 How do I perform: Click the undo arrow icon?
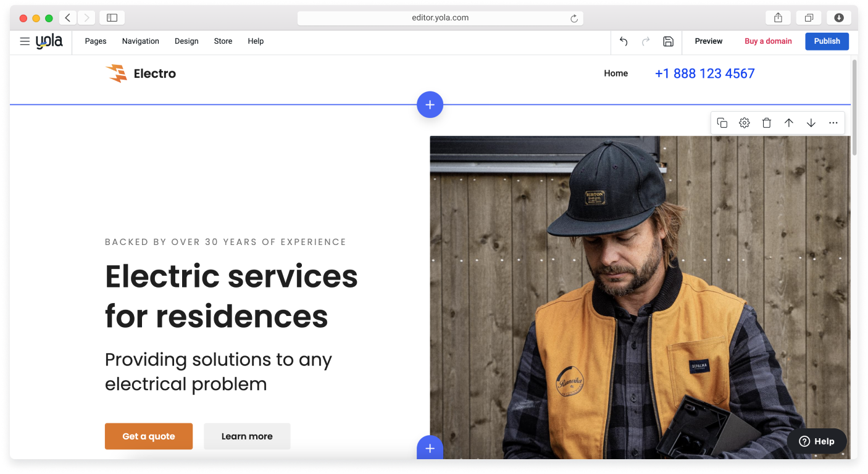(x=624, y=41)
